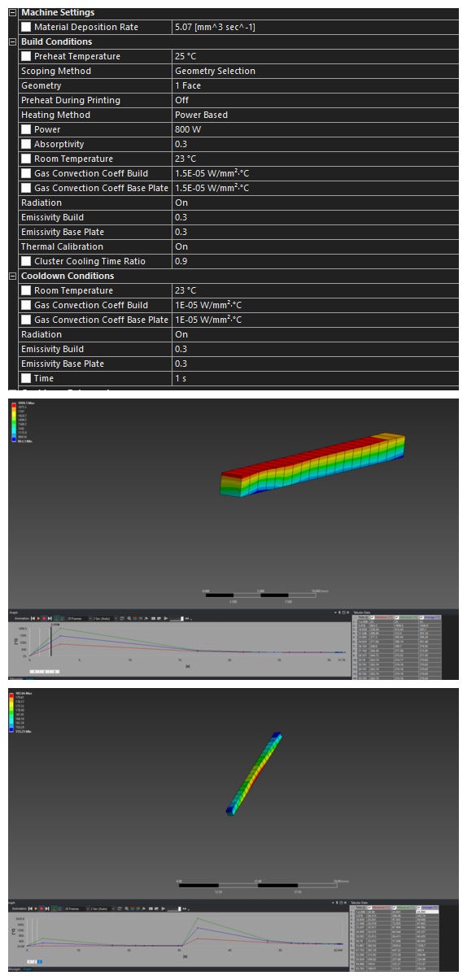Jump to previous frame in the upper graph toolbar

point(32,618)
